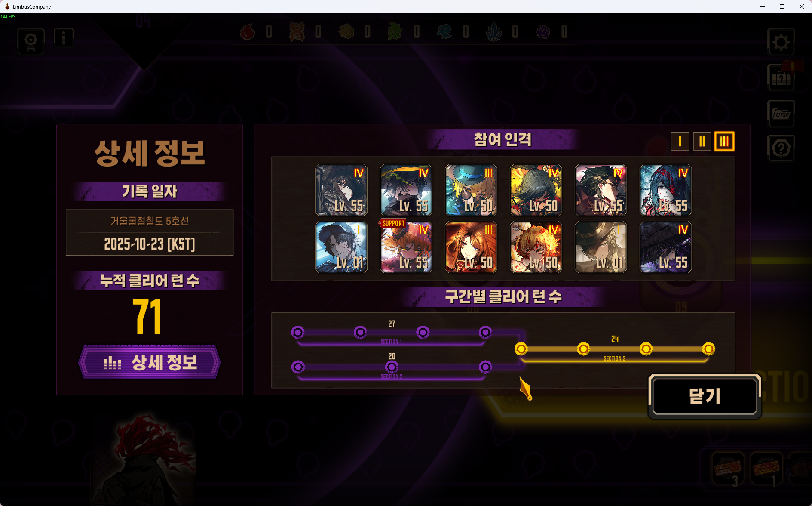Click the purple 상세 정보 button
812x506 pixels.
pyautogui.click(x=150, y=362)
